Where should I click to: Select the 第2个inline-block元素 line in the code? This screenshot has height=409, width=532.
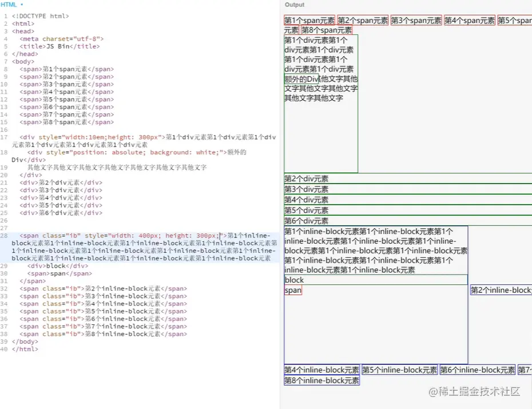point(104,289)
